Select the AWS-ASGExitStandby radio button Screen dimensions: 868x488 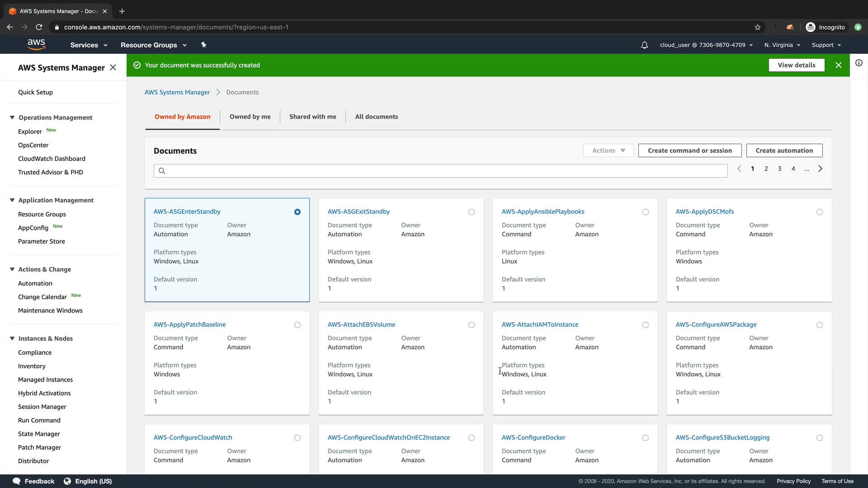(471, 212)
